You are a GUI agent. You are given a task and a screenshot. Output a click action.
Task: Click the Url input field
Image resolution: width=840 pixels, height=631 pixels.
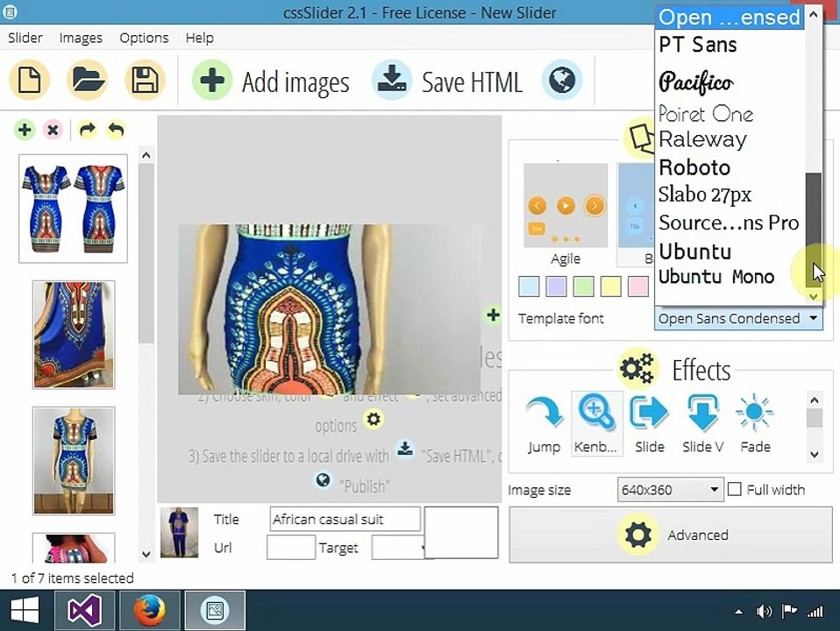pos(291,548)
